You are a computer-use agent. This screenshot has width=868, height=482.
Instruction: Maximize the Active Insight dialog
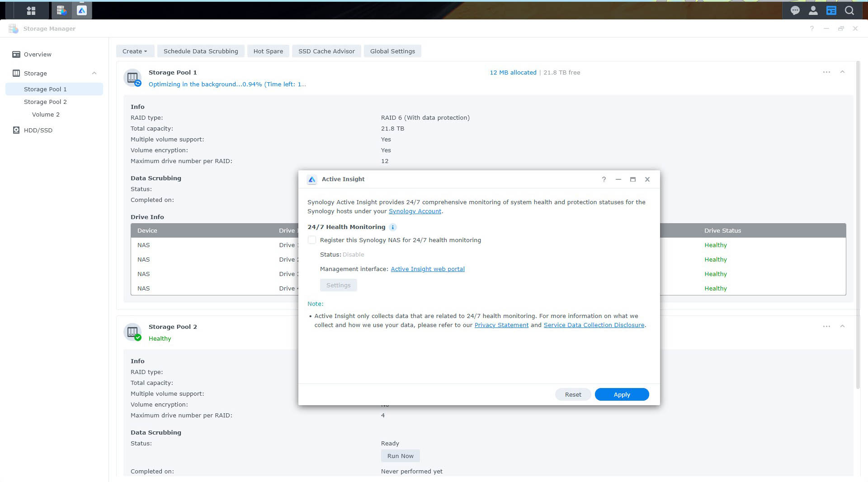633,179
